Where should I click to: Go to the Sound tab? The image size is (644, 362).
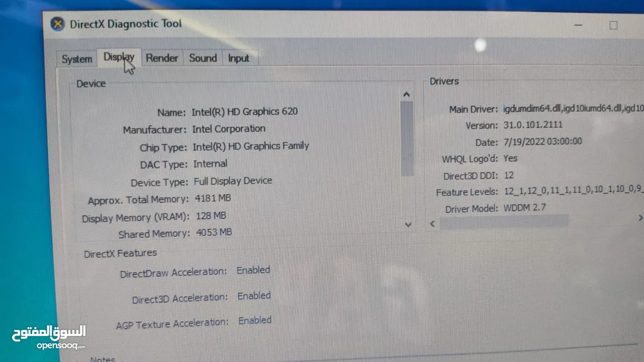coord(203,58)
